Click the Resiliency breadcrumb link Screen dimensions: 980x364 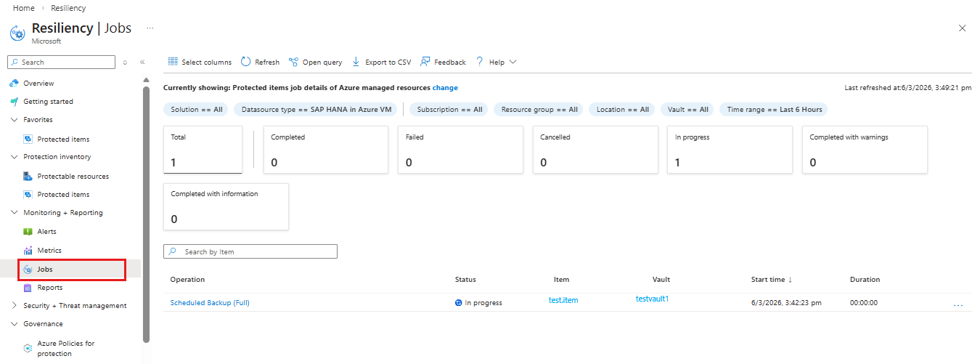click(68, 8)
